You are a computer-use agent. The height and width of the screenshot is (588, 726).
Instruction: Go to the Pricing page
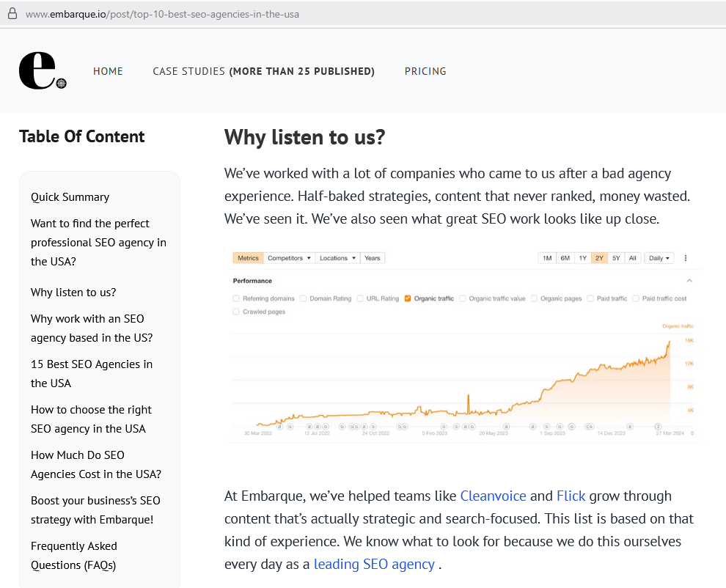[425, 71]
